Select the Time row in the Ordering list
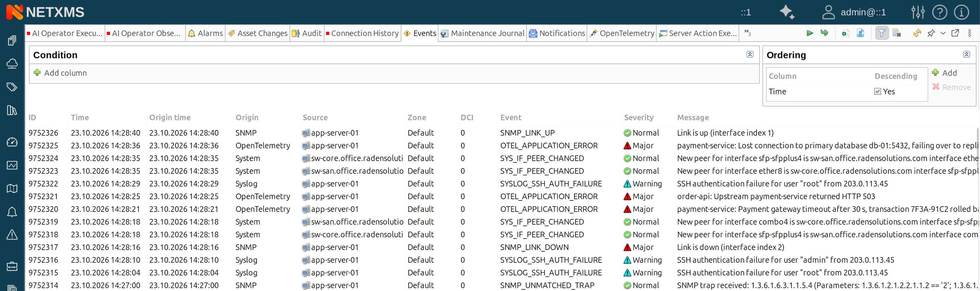The height and width of the screenshot is (291, 980). pyautogui.click(x=847, y=91)
